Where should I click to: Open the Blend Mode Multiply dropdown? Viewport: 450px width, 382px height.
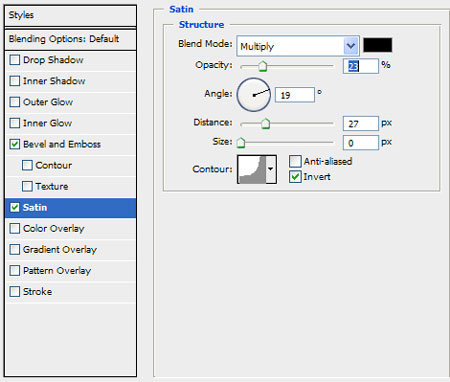tap(298, 46)
